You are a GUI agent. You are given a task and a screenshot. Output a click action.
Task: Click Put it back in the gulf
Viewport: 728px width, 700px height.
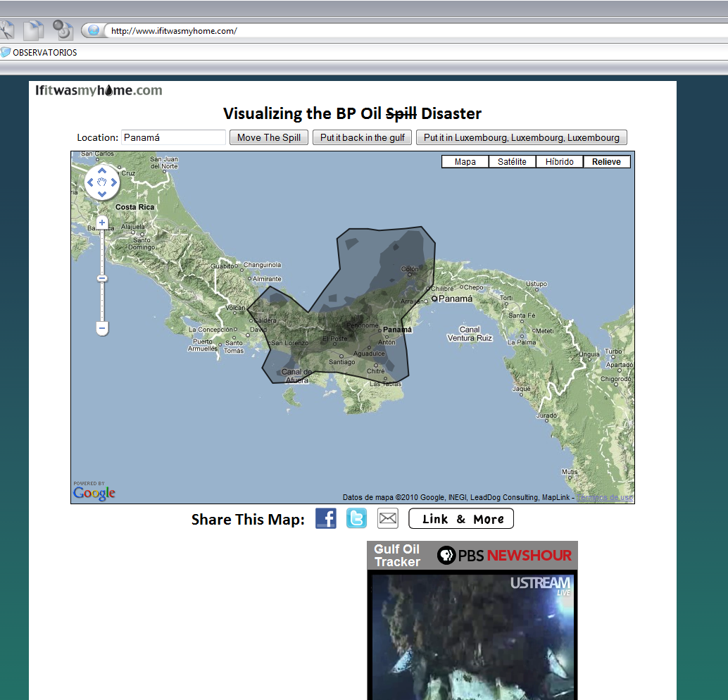(x=362, y=137)
